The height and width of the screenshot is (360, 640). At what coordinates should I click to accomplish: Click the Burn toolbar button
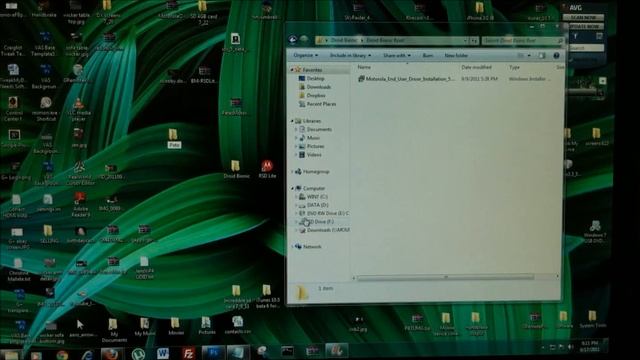(428, 55)
